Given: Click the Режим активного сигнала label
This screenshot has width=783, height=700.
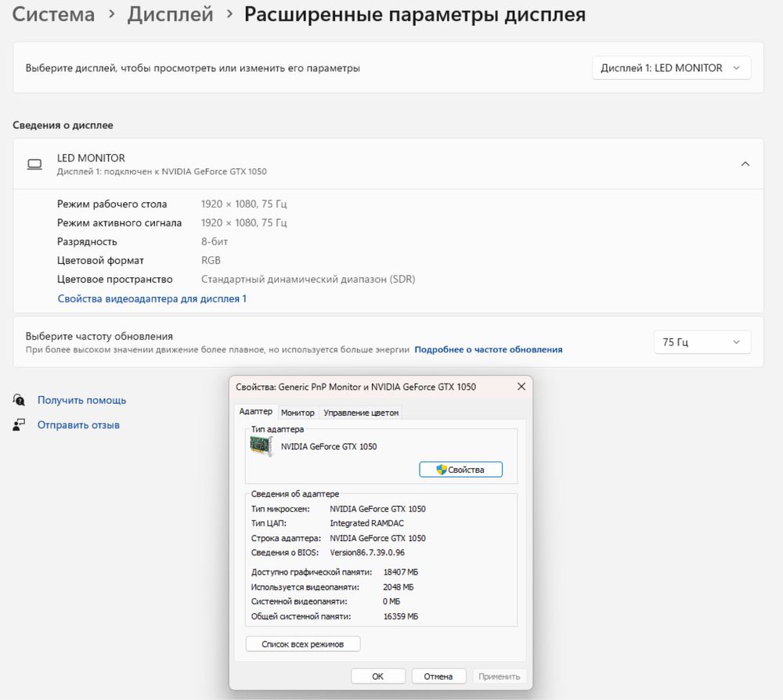Looking at the screenshot, I should (119, 222).
